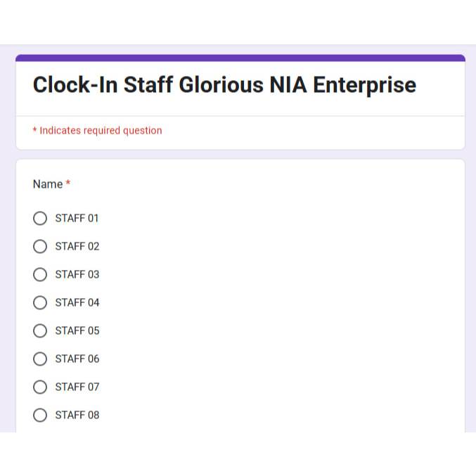Select the STAFF 04 radio button circle

pyautogui.click(x=40, y=302)
